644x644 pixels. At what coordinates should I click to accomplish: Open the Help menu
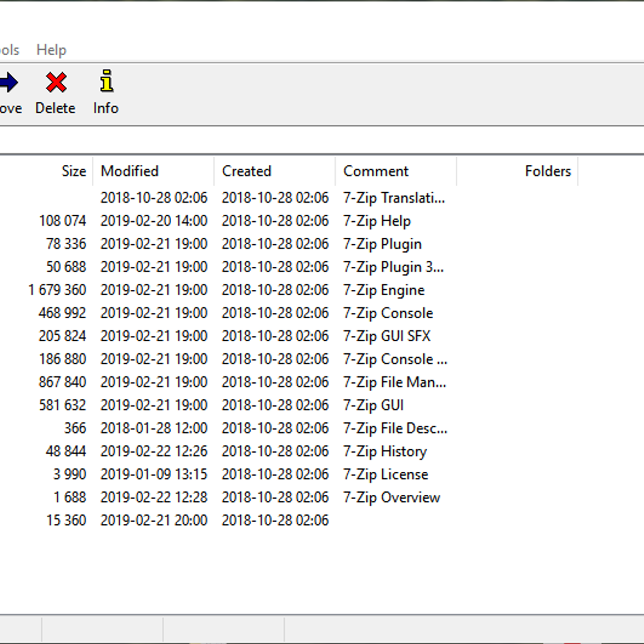[51, 50]
